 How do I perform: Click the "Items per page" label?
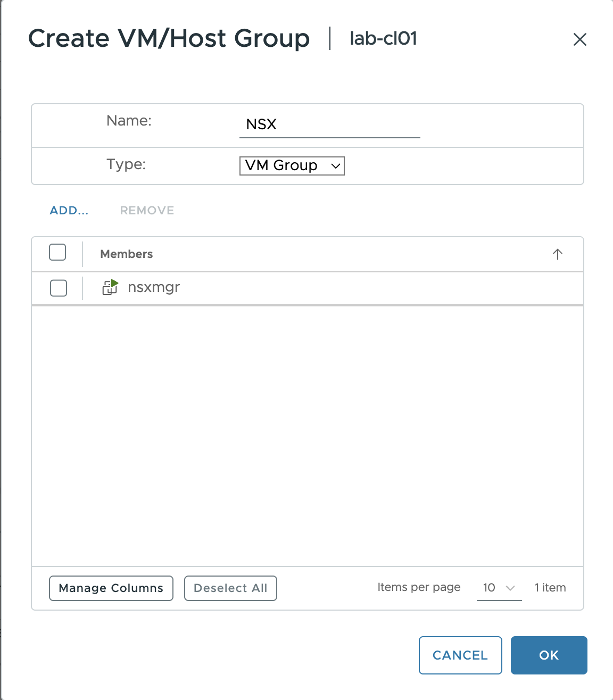click(x=419, y=587)
